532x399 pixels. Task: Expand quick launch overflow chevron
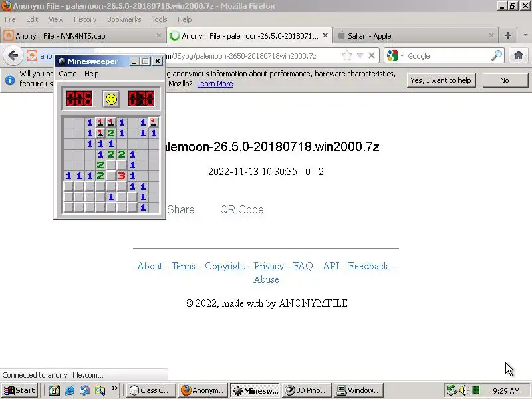(x=114, y=388)
